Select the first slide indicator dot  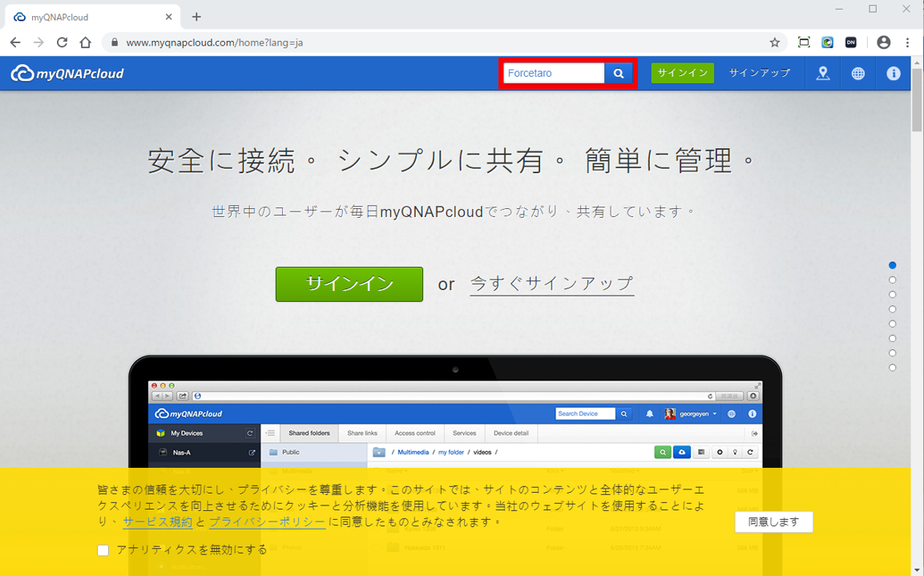(x=892, y=265)
